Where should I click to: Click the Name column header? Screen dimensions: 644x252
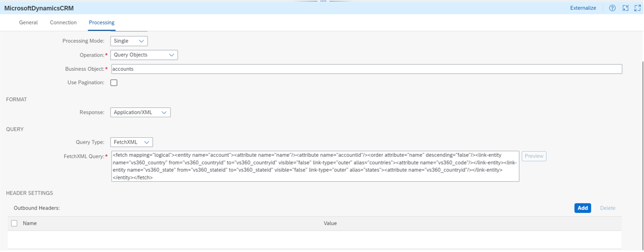30,223
